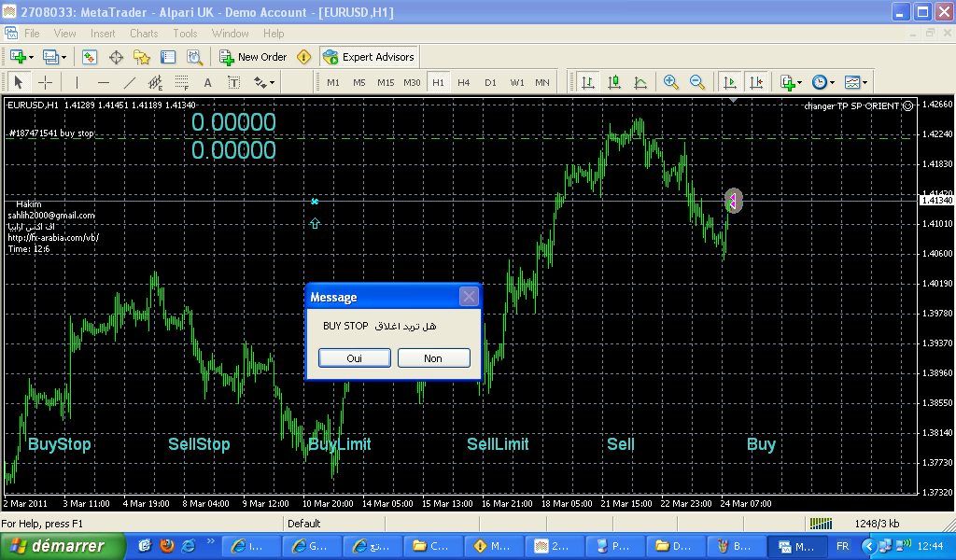Select the Line Chart display icon
The height and width of the screenshot is (560, 956).
point(640,82)
